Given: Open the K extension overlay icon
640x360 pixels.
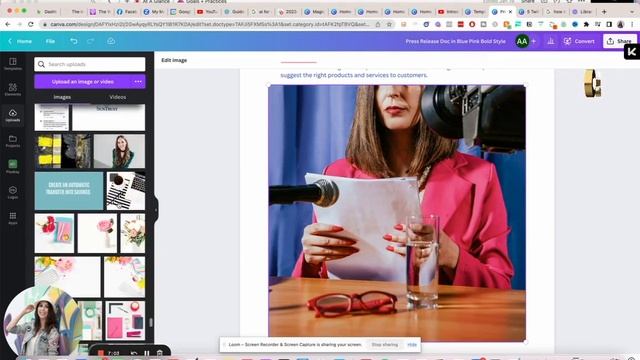Looking at the screenshot, I should pos(631,52).
